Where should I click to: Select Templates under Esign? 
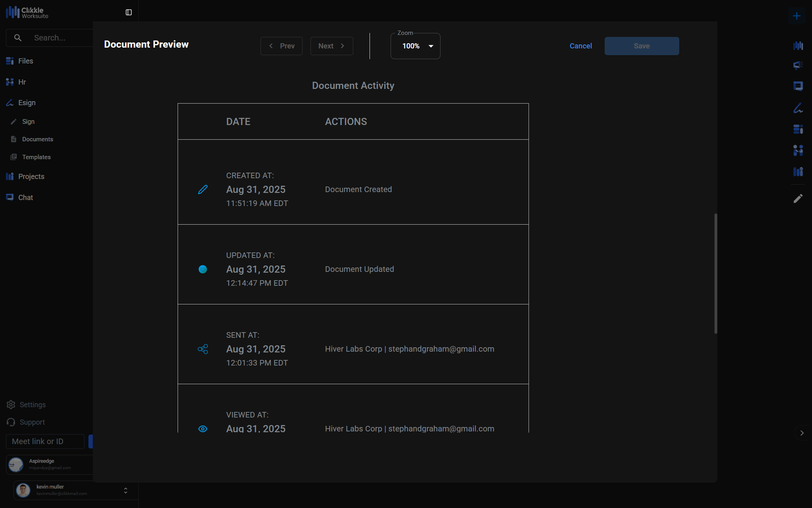click(36, 157)
